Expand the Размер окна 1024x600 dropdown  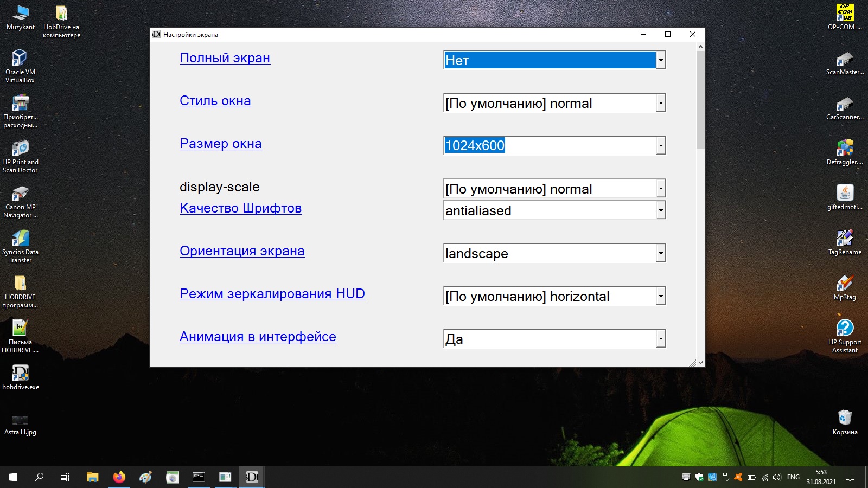[660, 146]
